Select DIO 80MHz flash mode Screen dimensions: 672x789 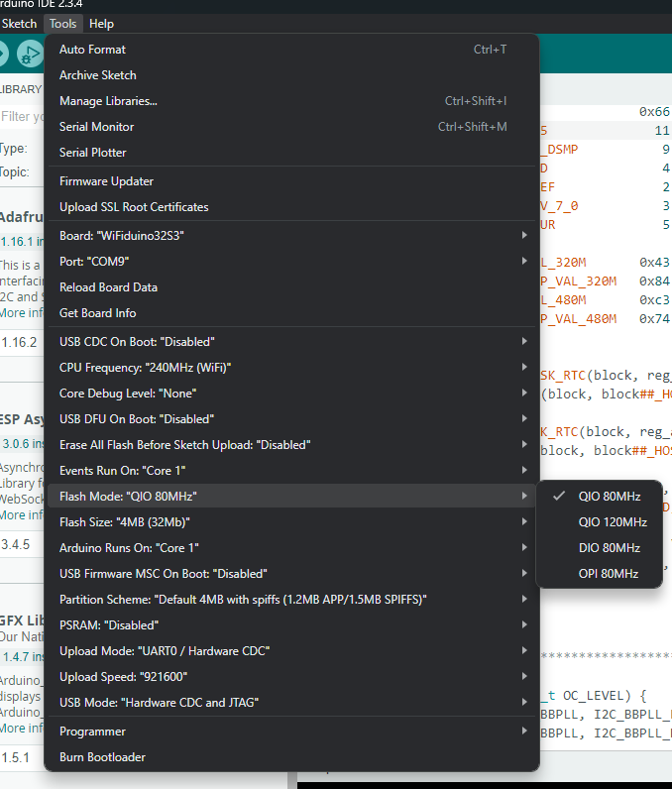click(x=599, y=547)
